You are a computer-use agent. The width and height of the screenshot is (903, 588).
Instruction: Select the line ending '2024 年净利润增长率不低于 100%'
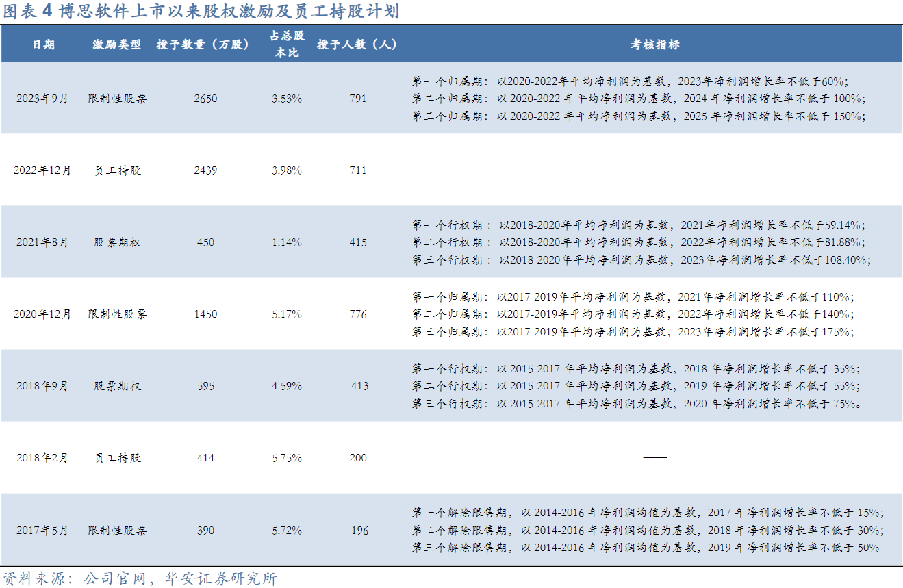point(639,99)
